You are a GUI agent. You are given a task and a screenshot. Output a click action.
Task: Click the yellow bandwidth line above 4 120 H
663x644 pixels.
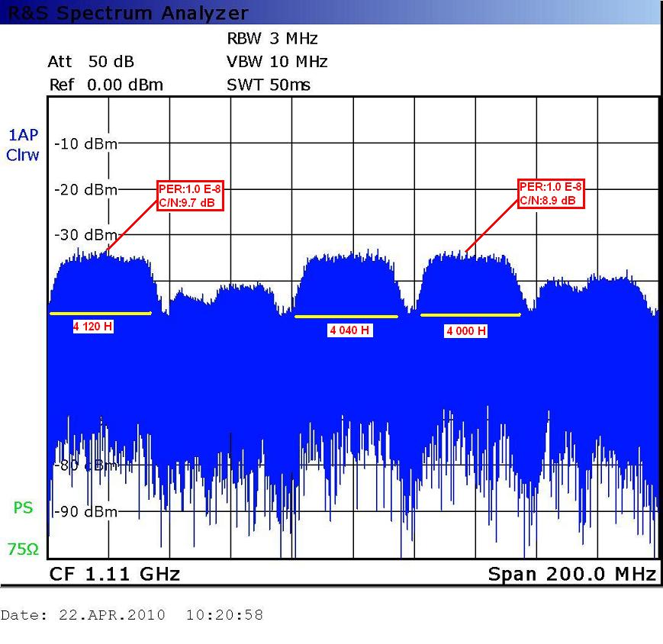(100, 313)
